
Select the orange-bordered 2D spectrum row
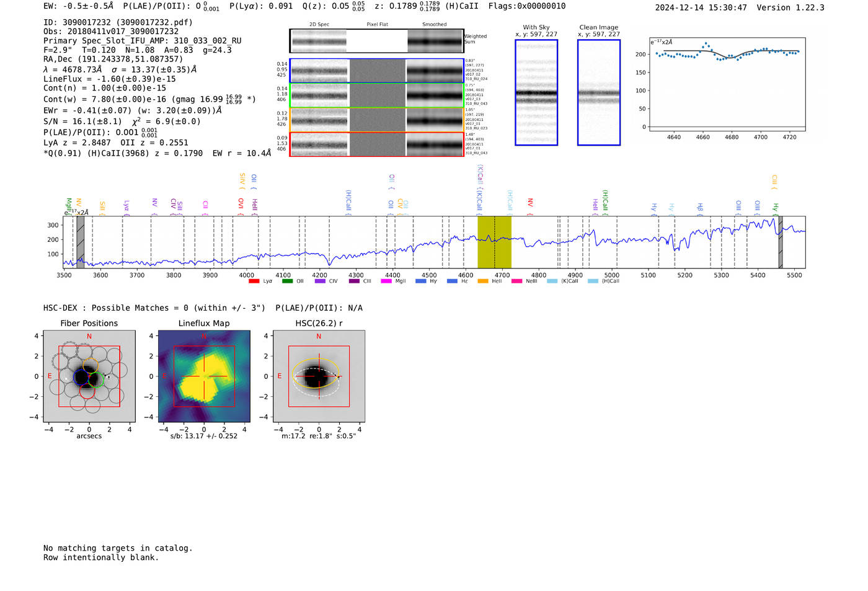(x=376, y=120)
